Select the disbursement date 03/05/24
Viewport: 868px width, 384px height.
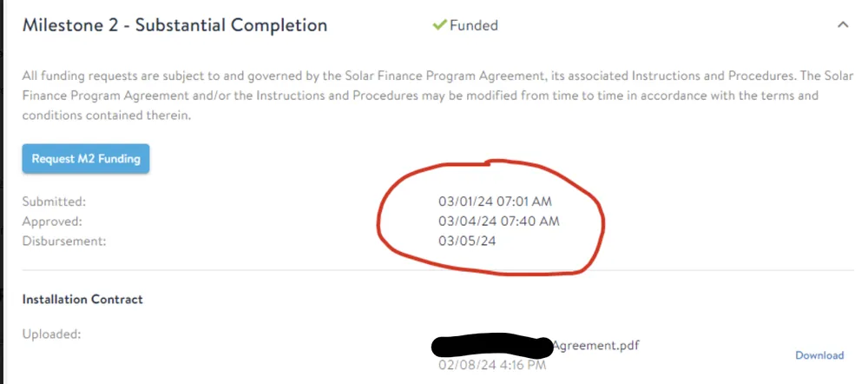(x=467, y=241)
